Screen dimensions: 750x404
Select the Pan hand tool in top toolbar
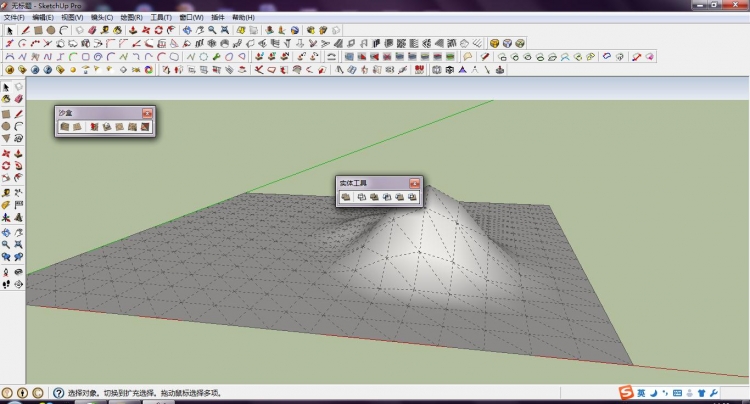click(x=199, y=30)
